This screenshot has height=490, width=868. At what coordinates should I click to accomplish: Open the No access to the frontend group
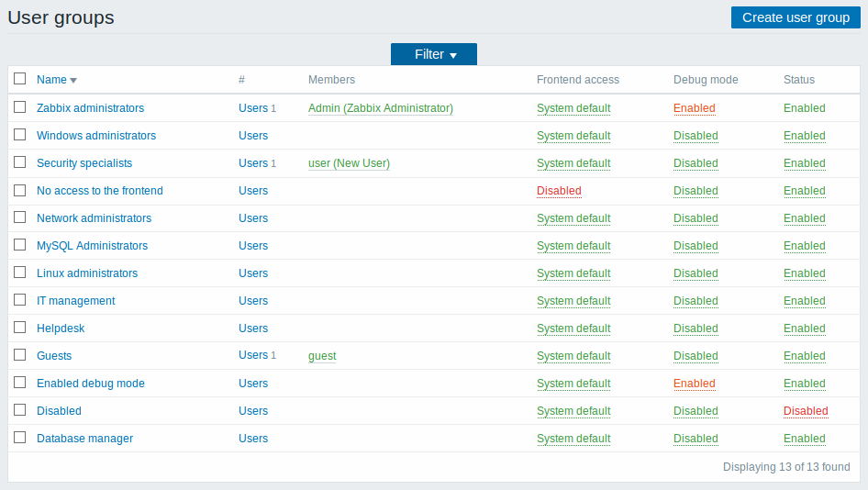pos(100,191)
